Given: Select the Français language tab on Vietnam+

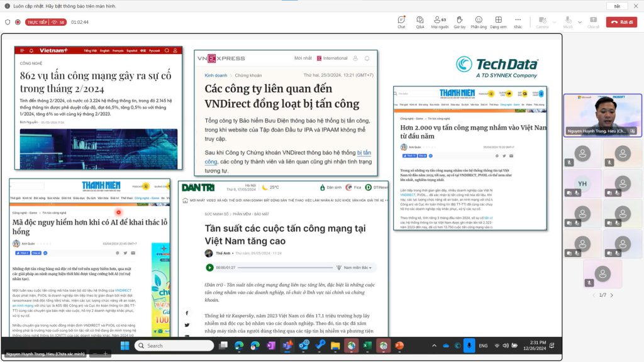Looking at the screenshot, I should pyautogui.click(x=118, y=51).
